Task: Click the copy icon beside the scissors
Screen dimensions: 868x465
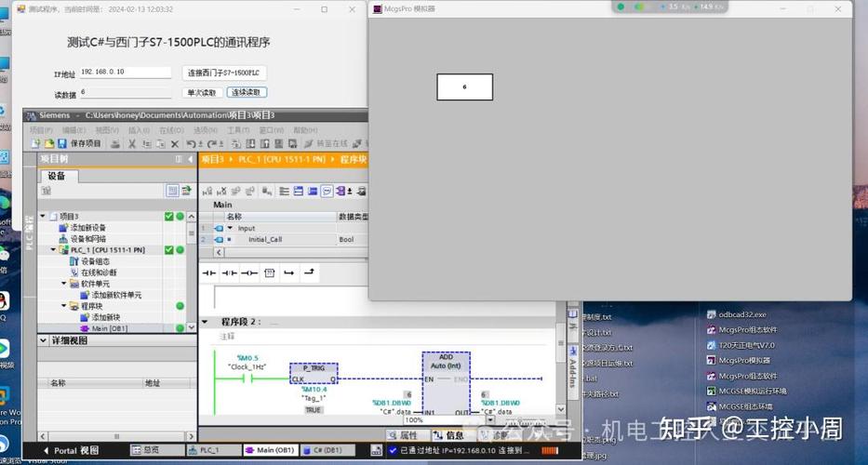Action: (147, 144)
